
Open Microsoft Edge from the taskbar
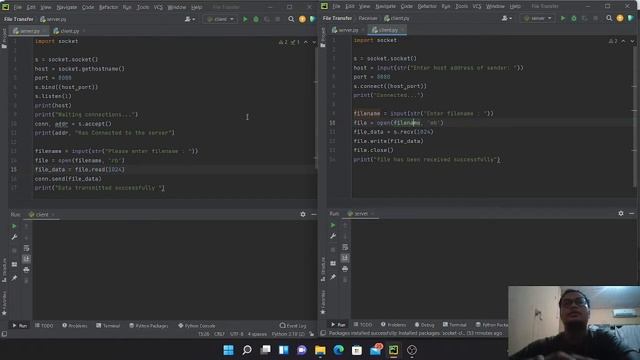338,350
